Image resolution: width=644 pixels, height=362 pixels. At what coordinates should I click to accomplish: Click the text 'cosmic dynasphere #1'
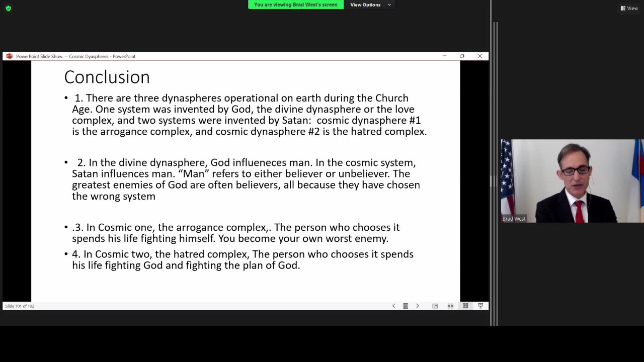click(368, 120)
